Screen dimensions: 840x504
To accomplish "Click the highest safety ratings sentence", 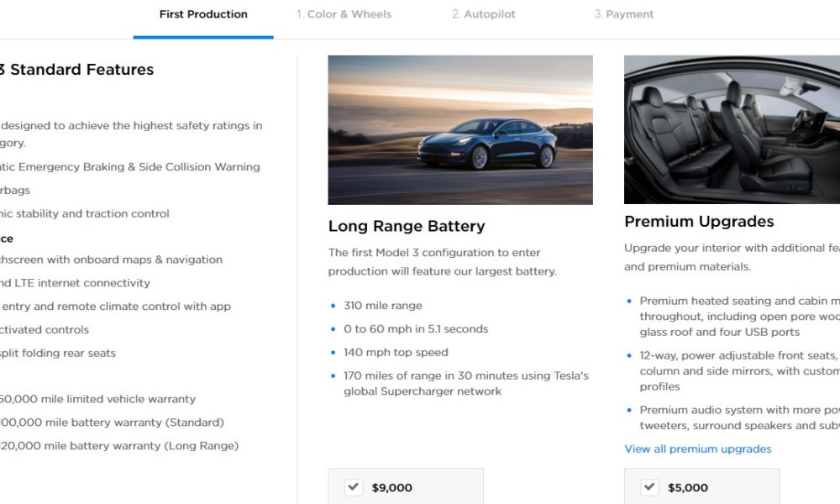I will tap(131, 134).
